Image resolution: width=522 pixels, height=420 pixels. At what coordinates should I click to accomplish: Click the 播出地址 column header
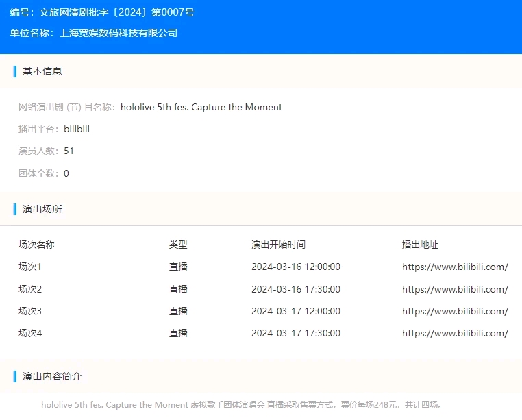420,245
